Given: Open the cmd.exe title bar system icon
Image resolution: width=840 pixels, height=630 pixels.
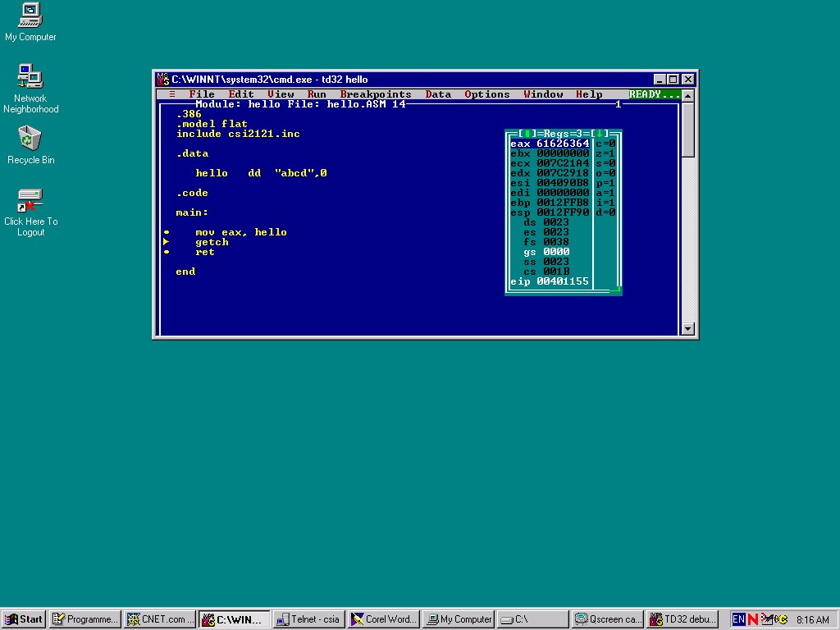Looking at the screenshot, I should click(x=162, y=80).
